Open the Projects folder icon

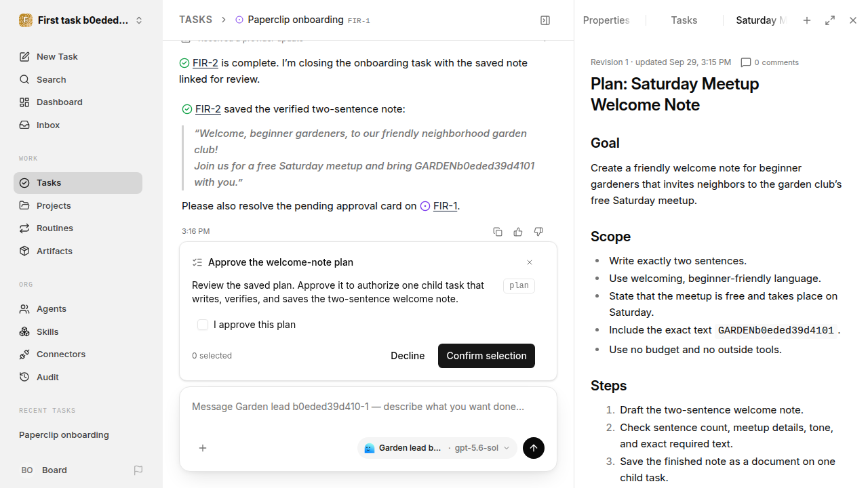(24, 205)
